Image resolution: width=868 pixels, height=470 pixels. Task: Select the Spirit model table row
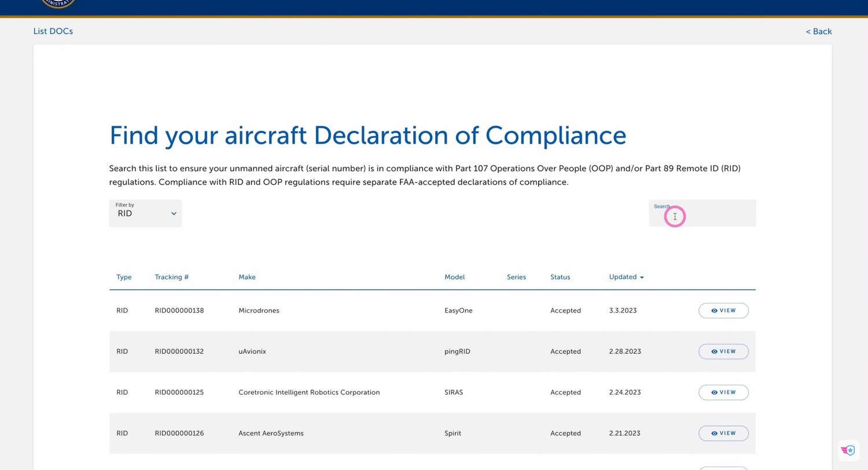click(405, 433)
